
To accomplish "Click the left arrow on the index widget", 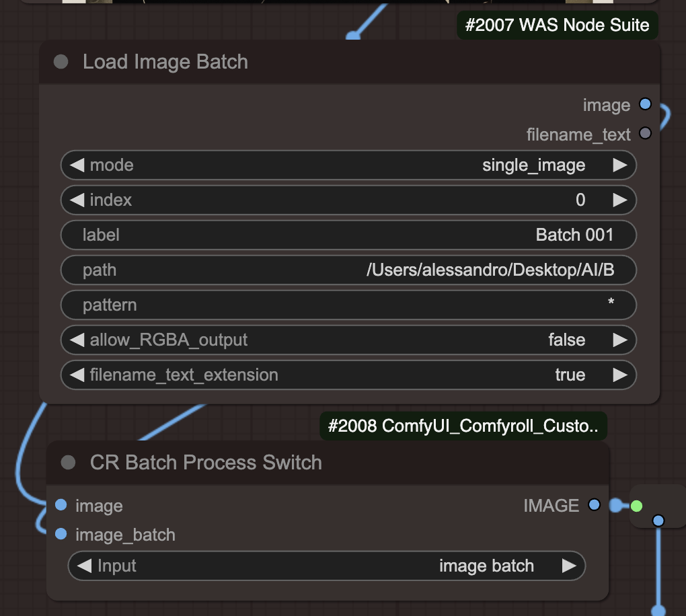I will [76, 200].
